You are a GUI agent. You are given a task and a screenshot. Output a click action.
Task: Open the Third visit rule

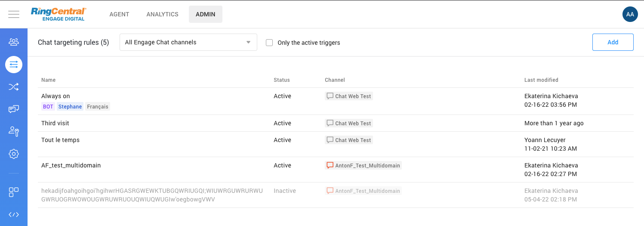pyautogui.click(x=55, y=123)
